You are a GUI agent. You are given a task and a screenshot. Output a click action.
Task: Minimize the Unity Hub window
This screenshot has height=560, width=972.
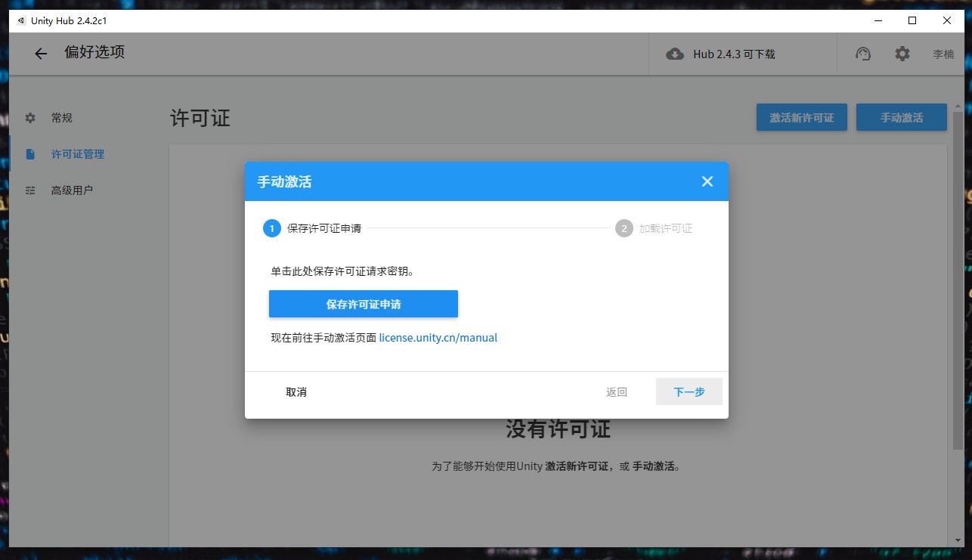[x=878, y=21]
